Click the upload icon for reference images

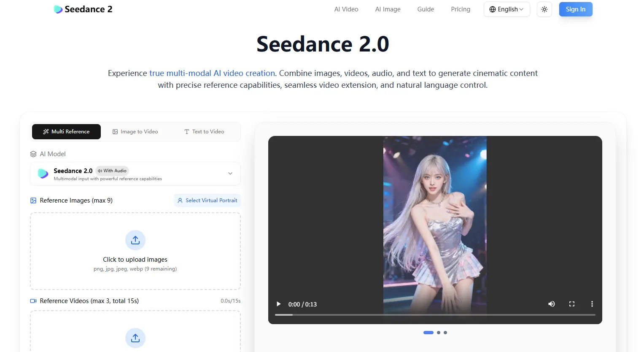[x=135, y=240]
